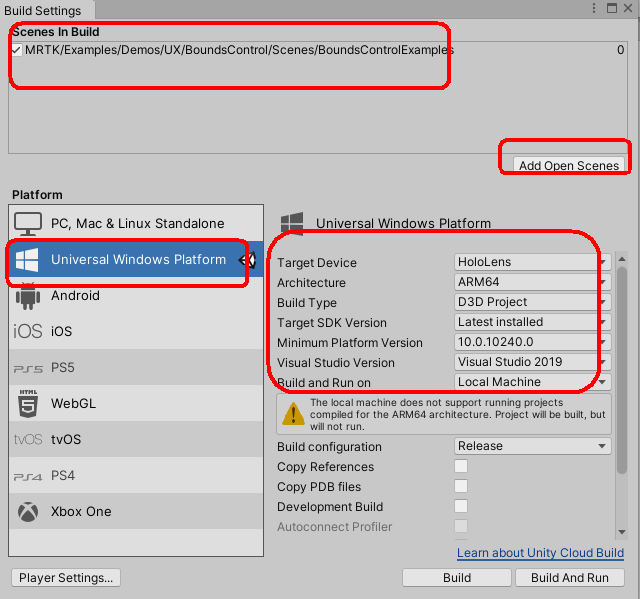The width and height of the screenshot is (640, 599).
Task: Enable the Copy PDB files checkbox
Action: (461, 486)
